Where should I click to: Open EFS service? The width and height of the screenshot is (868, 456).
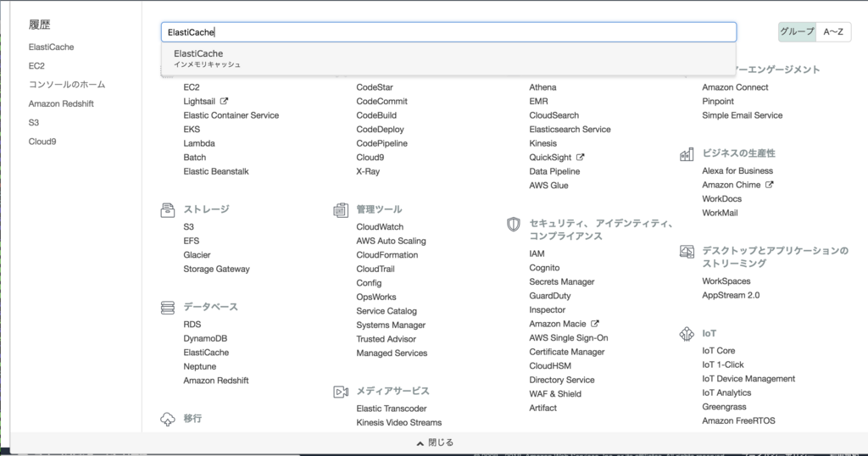tap(191, 241)
